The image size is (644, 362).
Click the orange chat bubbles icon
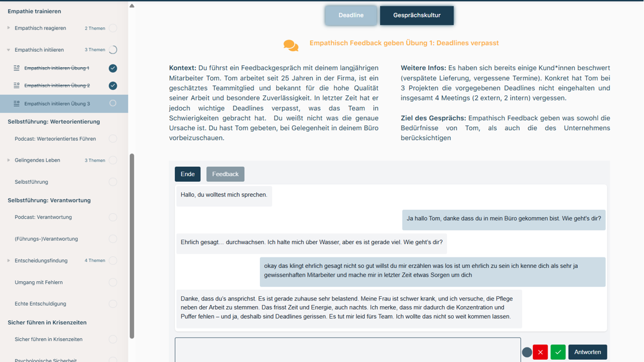pyautogui.click(x=291, y=45)
